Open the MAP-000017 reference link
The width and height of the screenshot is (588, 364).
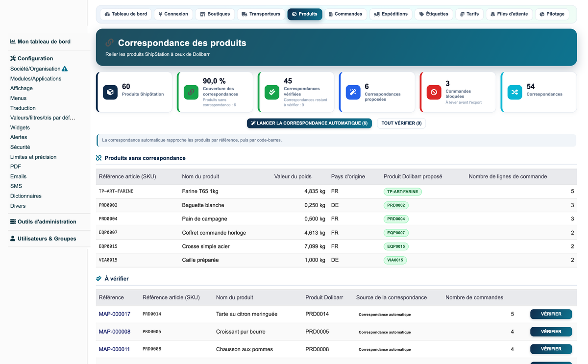point(115,314)
